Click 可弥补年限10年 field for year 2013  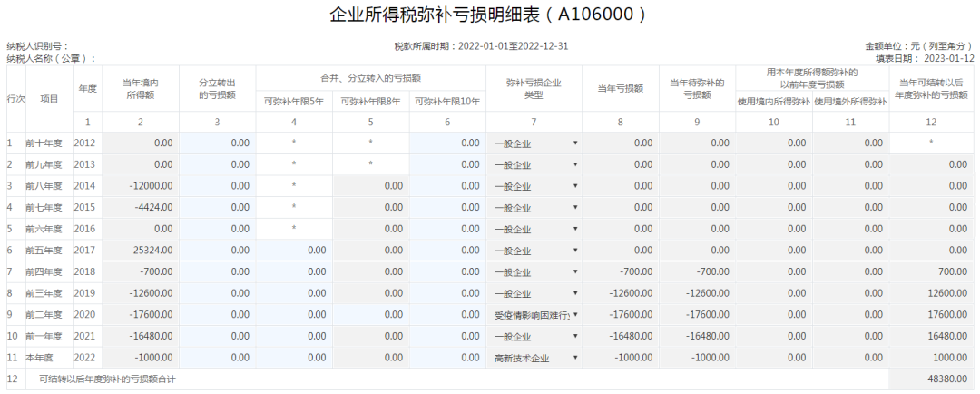(x=447, y=165)
